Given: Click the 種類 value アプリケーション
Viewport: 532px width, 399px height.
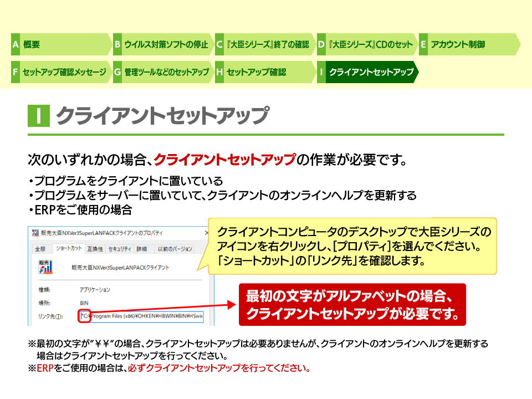Looking at the screenshot, I should coord(95,290).
